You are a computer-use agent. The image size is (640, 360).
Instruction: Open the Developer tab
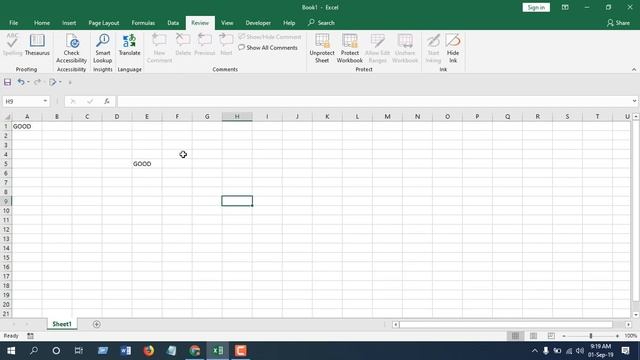258,23
